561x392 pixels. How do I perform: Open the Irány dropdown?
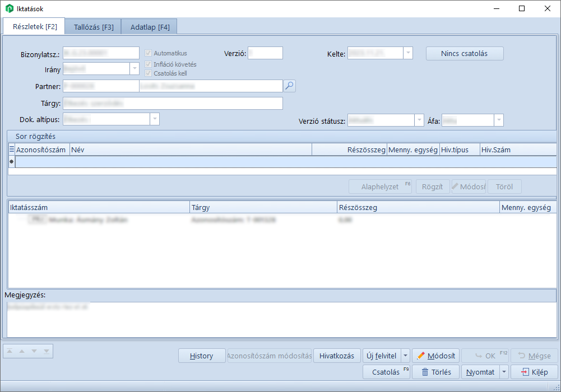(135, 69)
